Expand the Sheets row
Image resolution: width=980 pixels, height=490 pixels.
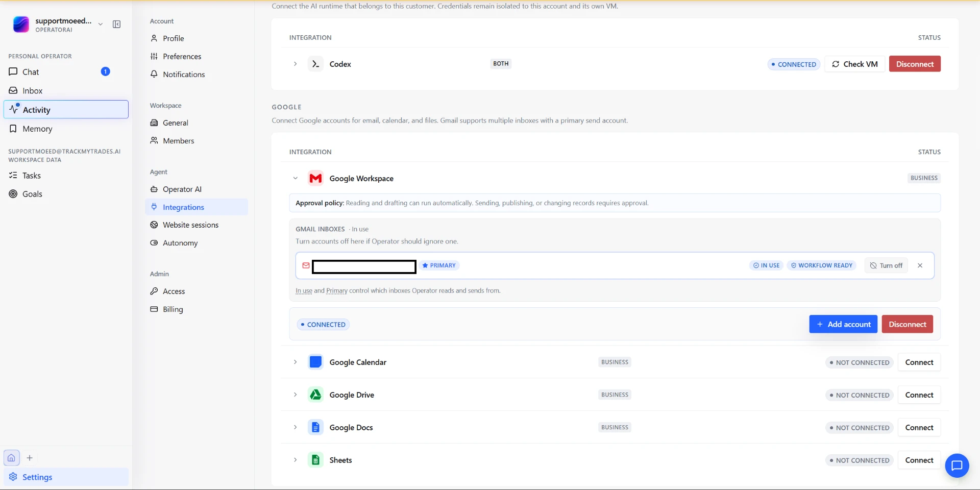point(295,460)
